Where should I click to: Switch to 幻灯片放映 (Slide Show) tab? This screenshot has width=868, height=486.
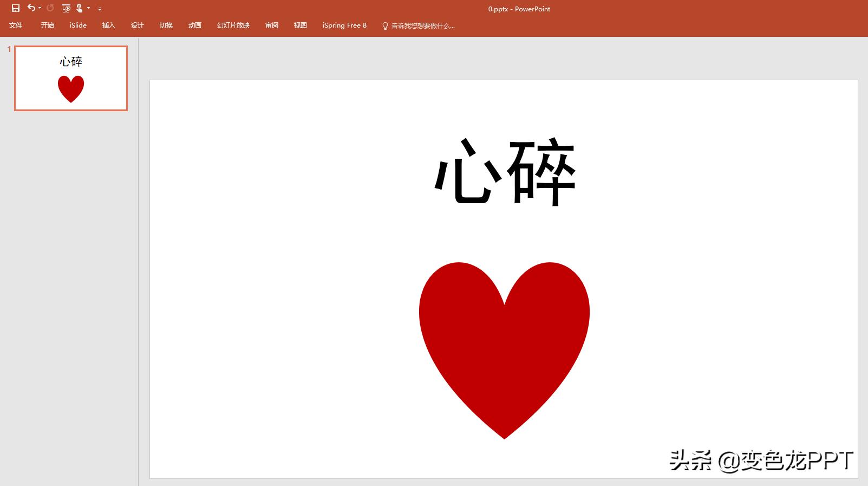tap(233, 25)
